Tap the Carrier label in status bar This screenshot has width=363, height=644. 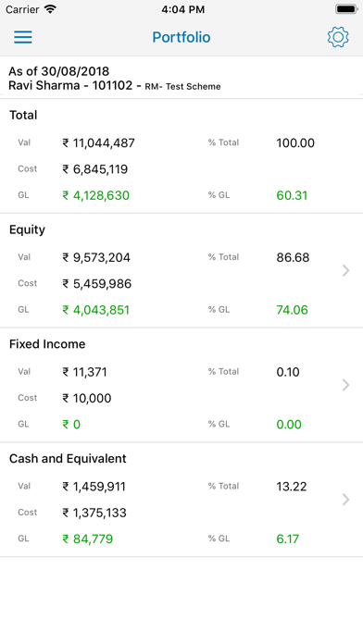click(22, 9)
